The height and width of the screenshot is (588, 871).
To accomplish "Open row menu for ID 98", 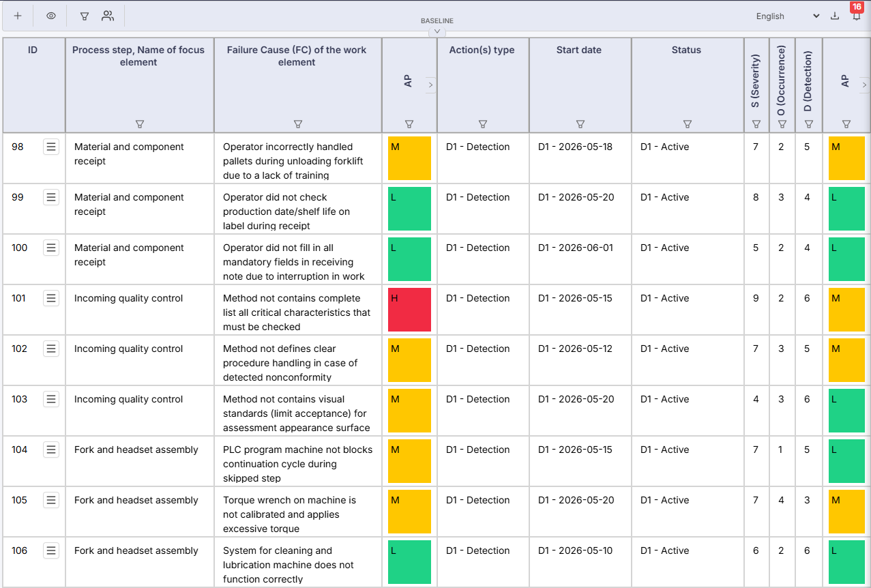I will 51,147.
